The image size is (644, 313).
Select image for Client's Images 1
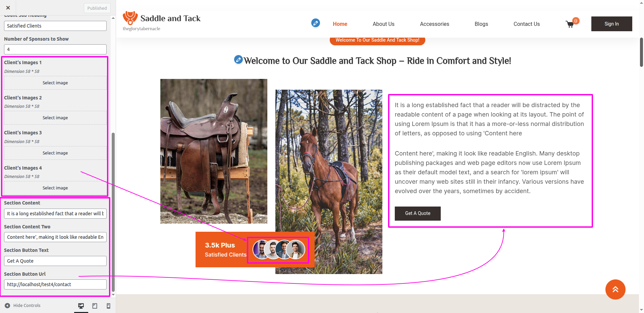55,83
